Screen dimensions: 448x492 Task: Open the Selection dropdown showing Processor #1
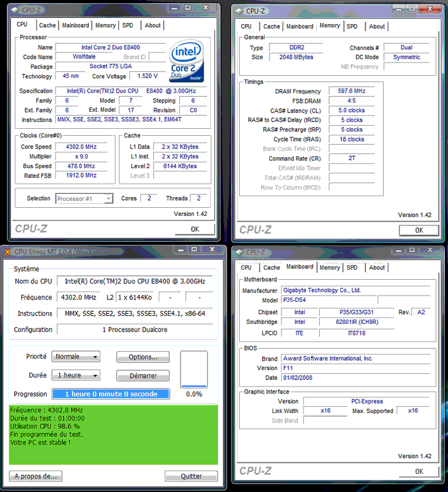click(x=85, y=199)
